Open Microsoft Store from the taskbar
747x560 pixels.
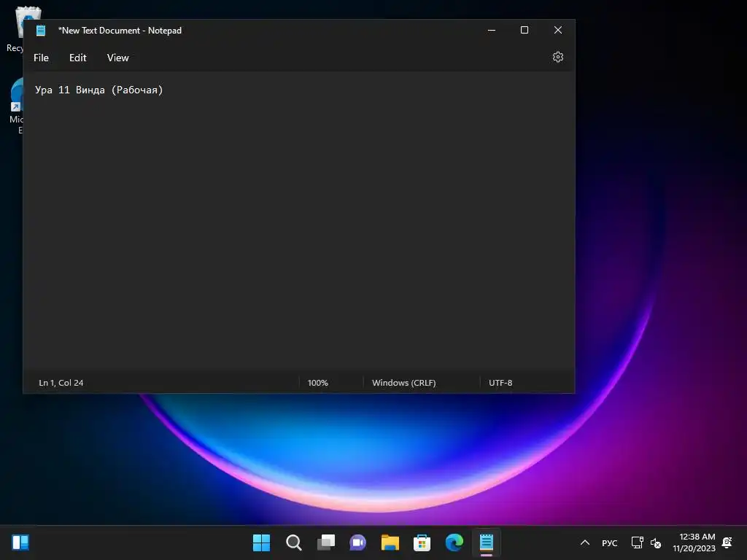pyautogui.click(x=422, y=542)
